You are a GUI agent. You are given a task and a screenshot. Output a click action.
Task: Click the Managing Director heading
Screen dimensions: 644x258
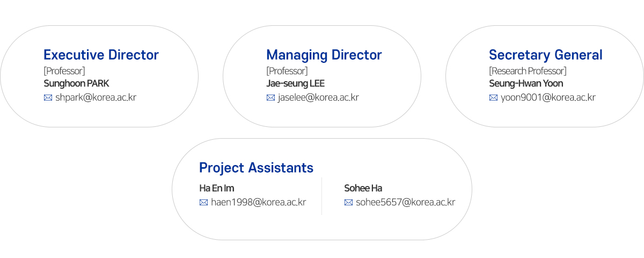pos(324,55)
